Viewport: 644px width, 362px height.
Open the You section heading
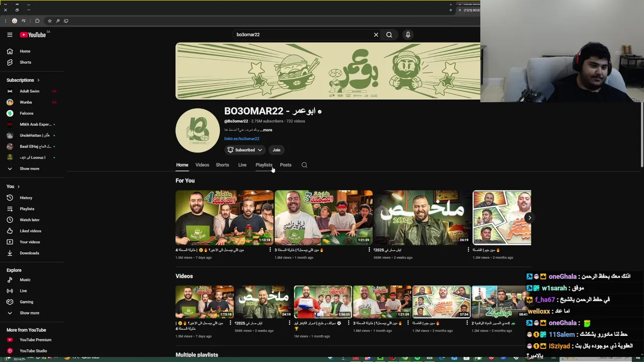13,187
